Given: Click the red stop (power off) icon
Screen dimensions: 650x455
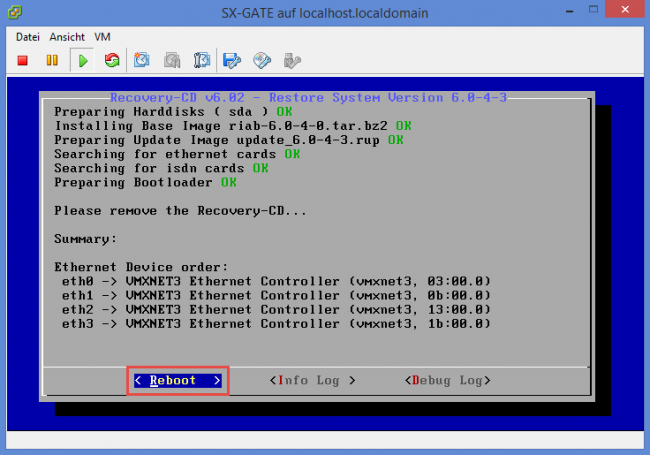Looking at the screenshot, I should pos(23,61).
